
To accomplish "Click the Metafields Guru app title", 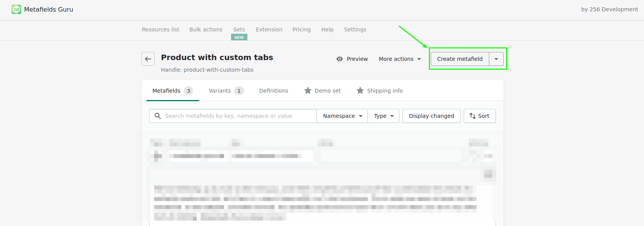I will (x=48, y=9).
